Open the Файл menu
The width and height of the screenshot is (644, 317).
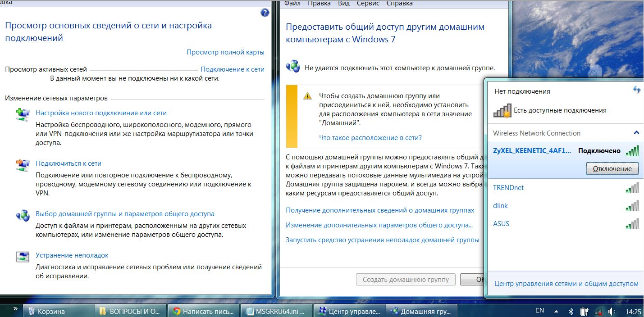click(x=292, y=3)
